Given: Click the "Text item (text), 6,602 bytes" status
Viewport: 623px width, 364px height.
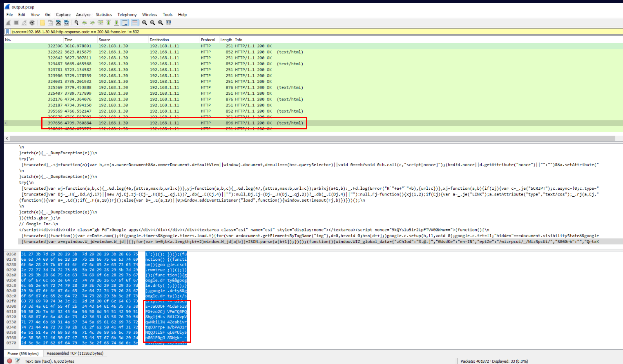Looking at the screenshot, I should (x=49, y=361).
